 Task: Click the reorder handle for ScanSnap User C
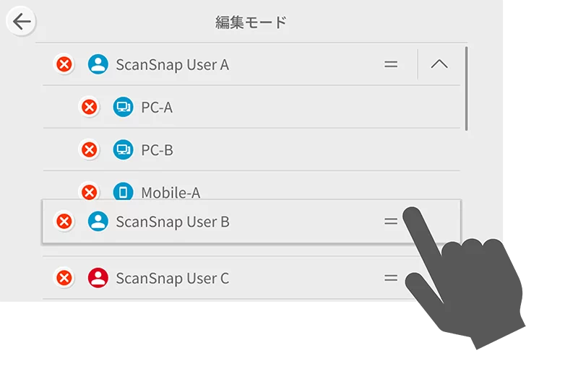[x=391, y=278]
